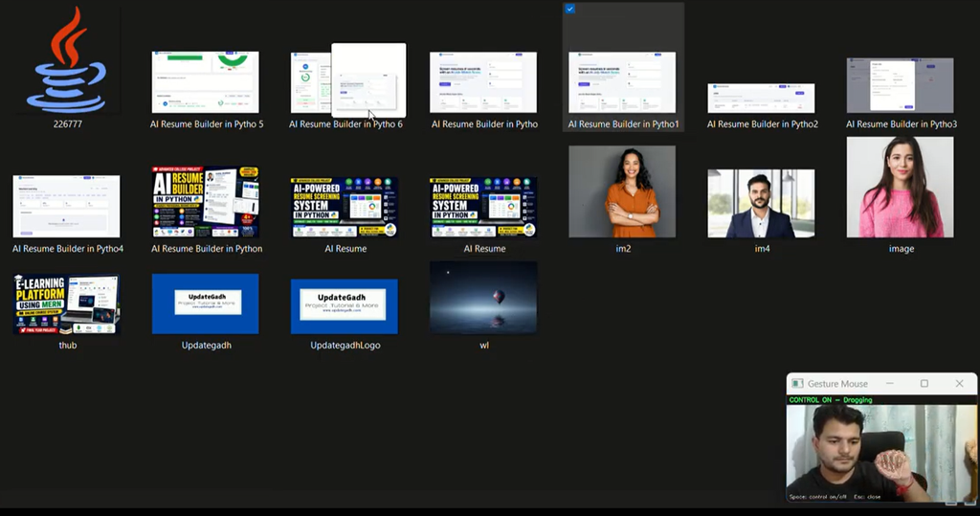
Task: Click the AI Resume Builder in Pytho 5 label
Action: (x=207, y=123)
